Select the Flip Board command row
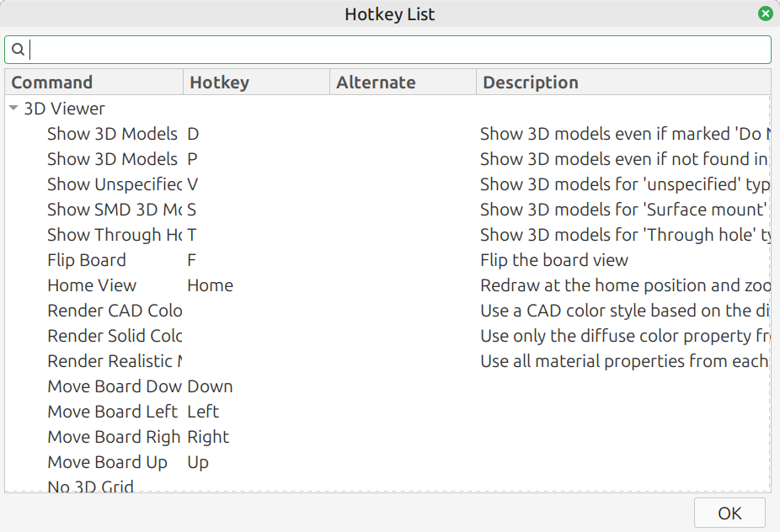Viewport: 780px width, 532px height. tap(388, 260)
